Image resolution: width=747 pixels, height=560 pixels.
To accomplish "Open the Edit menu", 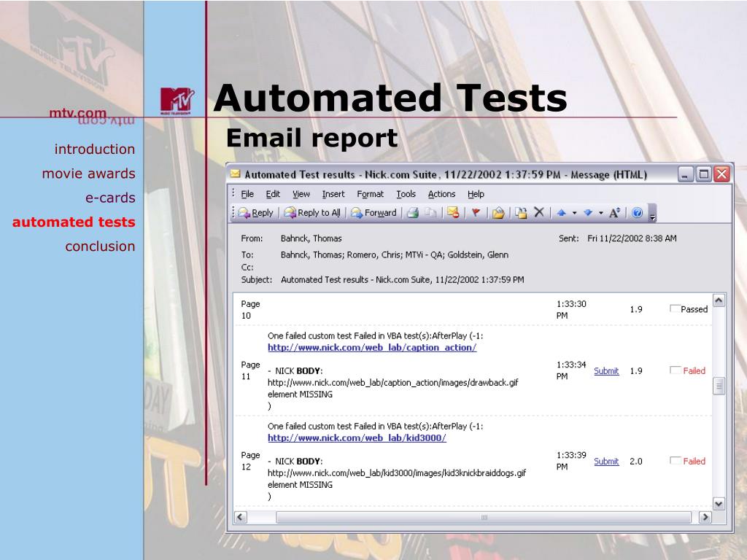I will [273, 194].
